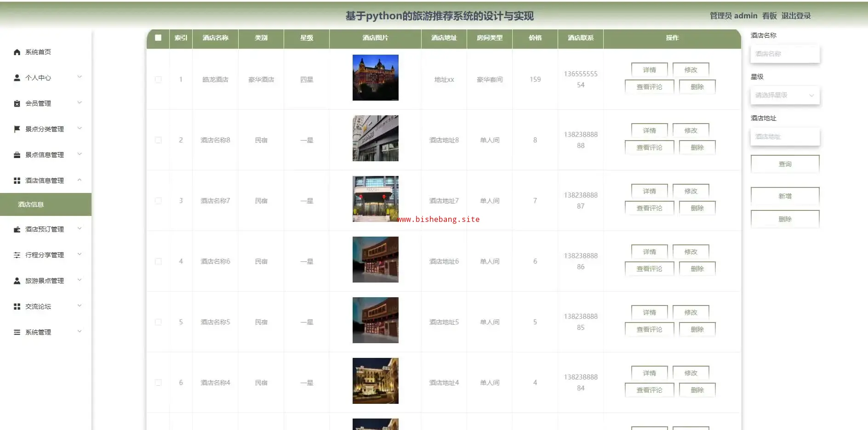This screenshot has height=430, width=868.
Task: Click 查看评论 for 酒店名称4
Action: tap(649, 390)
